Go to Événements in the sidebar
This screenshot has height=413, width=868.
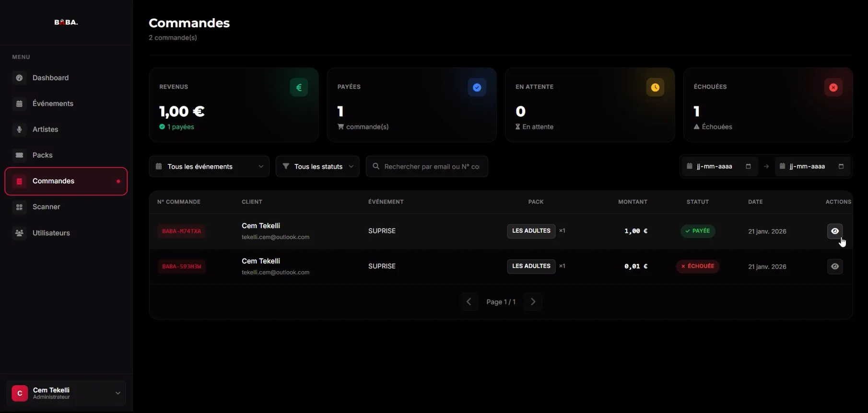(x=66, y=103)
